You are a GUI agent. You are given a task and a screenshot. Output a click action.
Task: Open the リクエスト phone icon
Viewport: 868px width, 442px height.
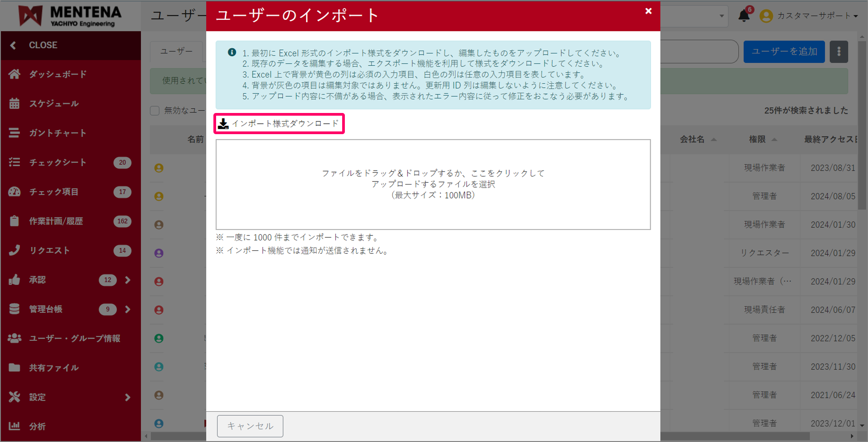tap(15, 250)
